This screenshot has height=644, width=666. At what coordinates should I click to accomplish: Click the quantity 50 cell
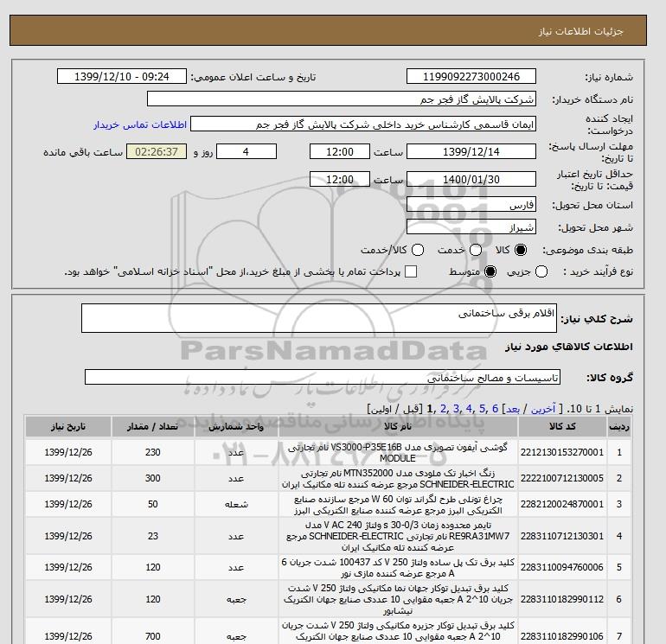coord(153,504)
